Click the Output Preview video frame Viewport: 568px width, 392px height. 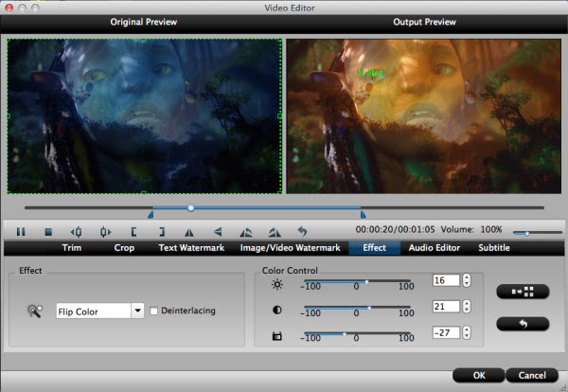coord(424,116)
